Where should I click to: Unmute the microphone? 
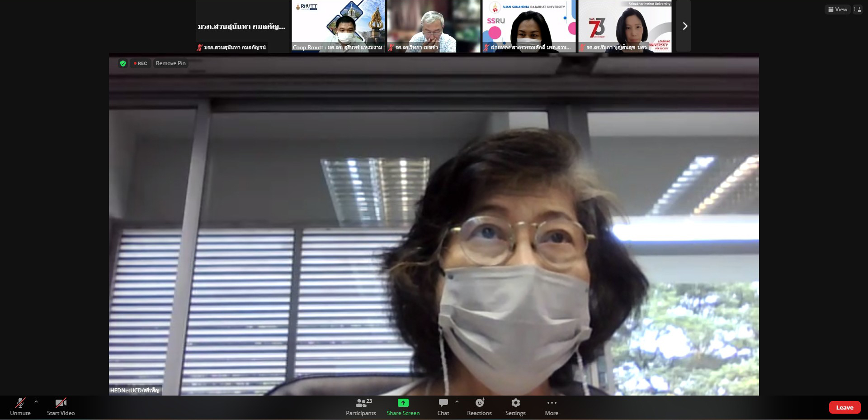click(x=20, y=406)
